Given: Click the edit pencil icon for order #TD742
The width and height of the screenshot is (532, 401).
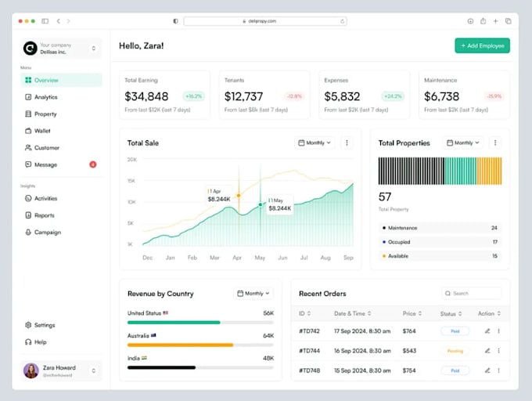Looking at the screenshot, I should pos(487,331).
